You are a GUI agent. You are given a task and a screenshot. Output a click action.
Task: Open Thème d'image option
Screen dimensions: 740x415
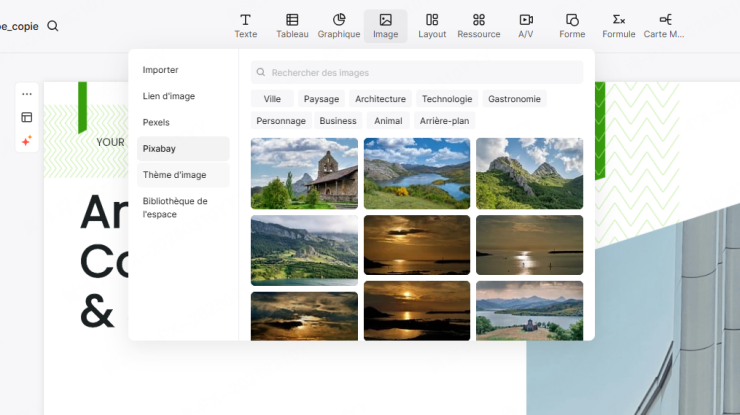tap(174, 175)
